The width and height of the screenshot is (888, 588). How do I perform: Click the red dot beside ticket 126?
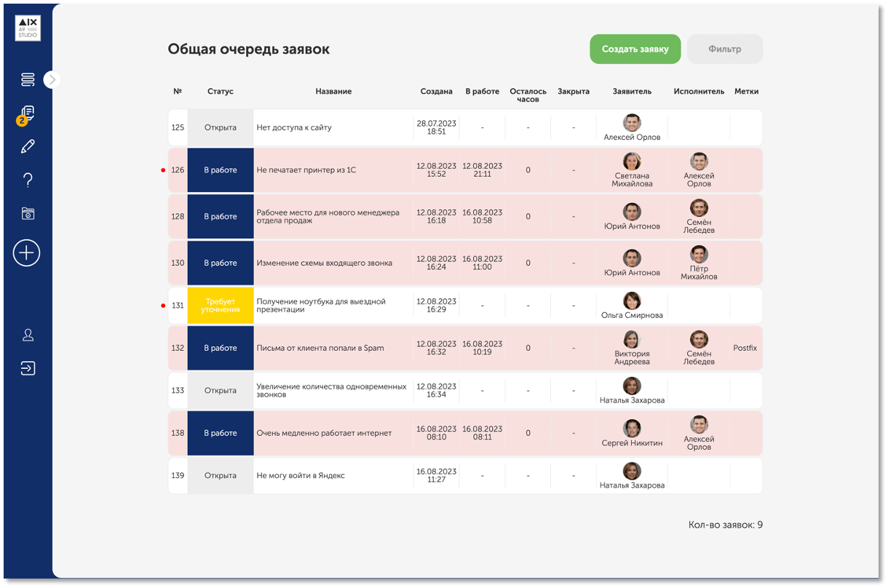[163, 170]
